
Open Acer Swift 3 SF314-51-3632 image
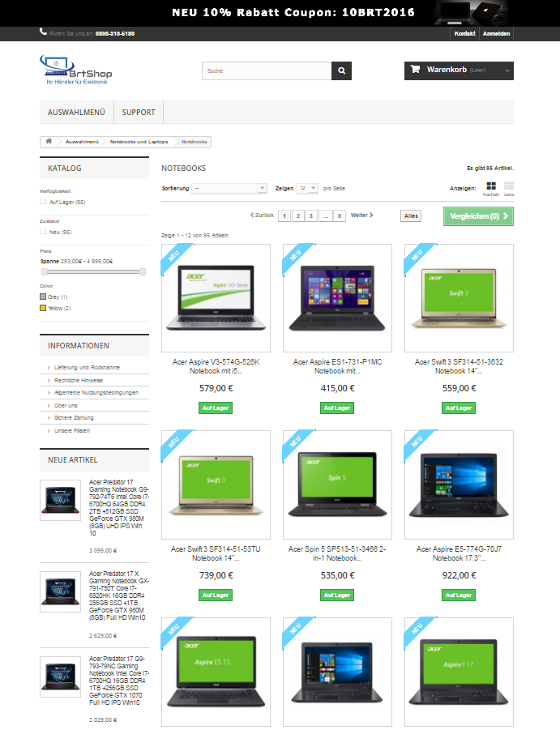459,298
